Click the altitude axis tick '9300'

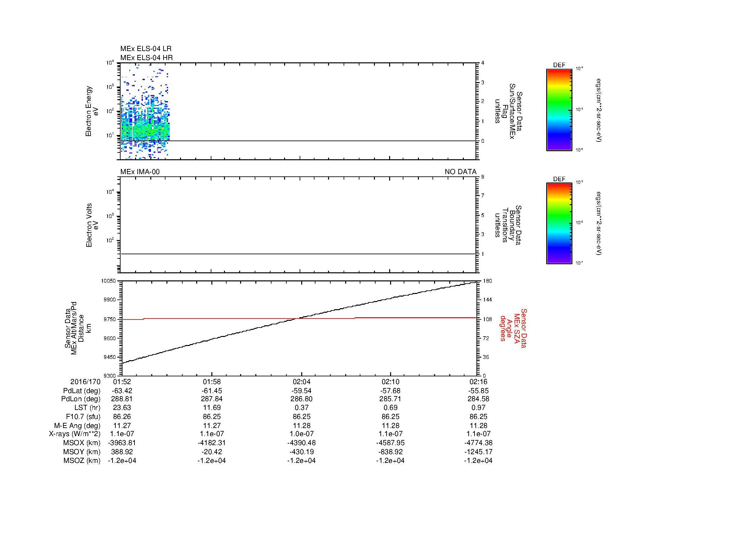point(110,376)
